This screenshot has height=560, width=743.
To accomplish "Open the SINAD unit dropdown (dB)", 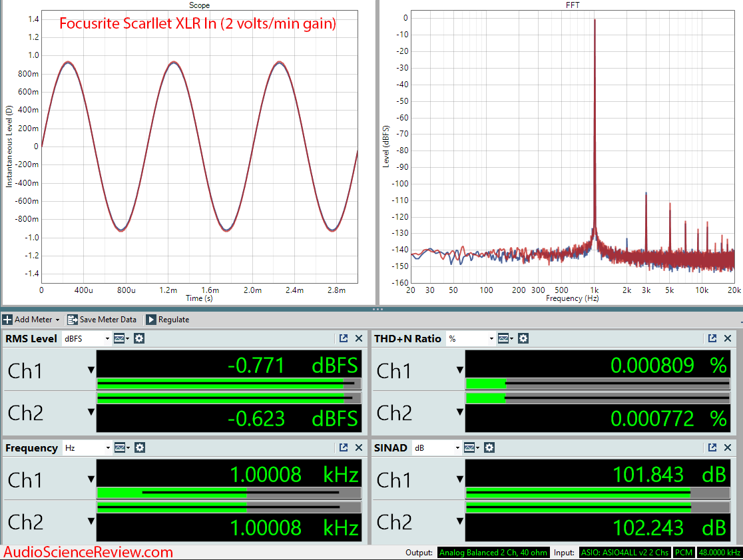I will tap(437, 447).
